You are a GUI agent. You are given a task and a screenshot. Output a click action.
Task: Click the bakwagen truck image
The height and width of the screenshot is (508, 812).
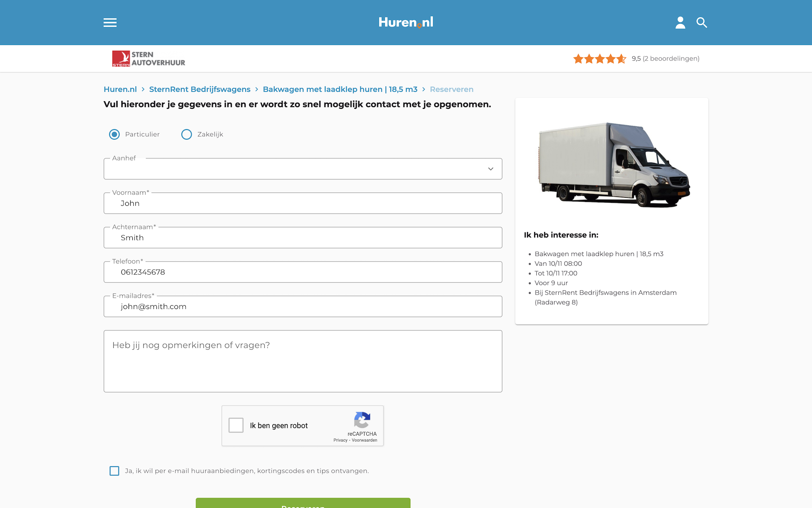click(613, 165)
